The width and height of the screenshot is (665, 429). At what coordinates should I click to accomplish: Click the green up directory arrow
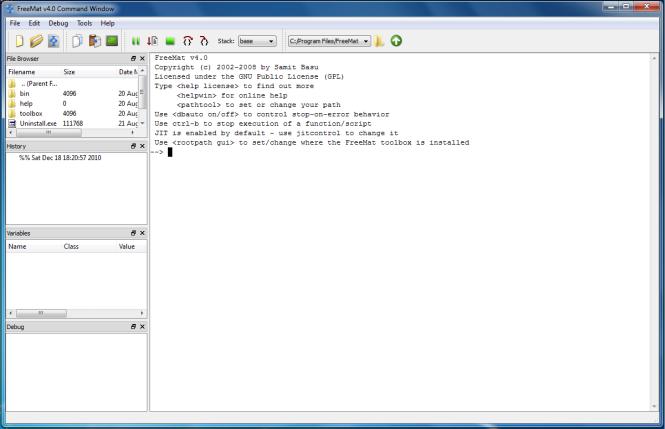click(396, 41)
